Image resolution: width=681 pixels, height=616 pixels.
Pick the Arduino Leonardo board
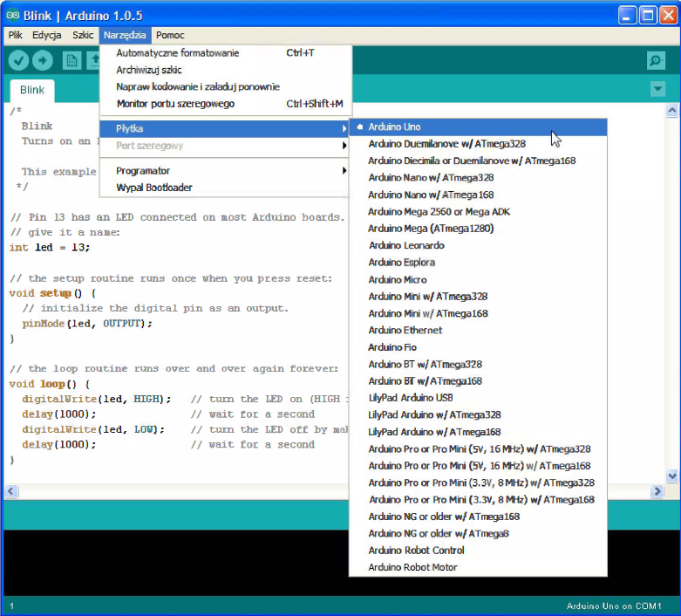coord(478,246)
